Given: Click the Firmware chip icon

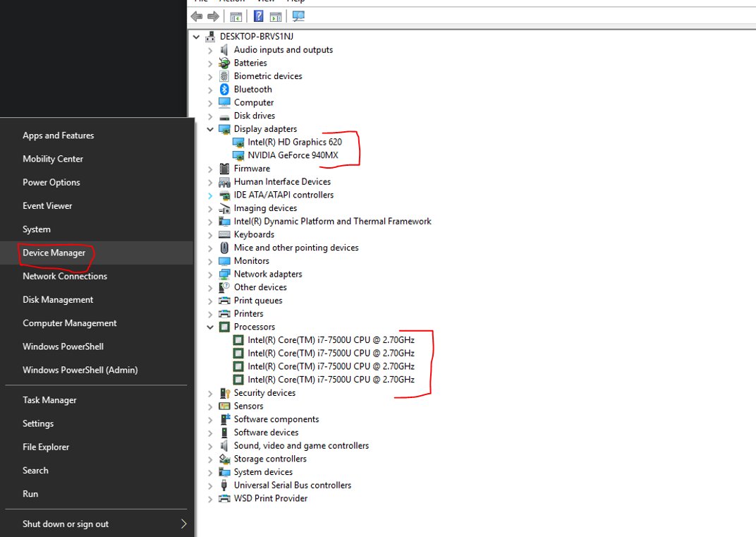Looking at the screenshot, I should pyautogui.click(x=224, y=169).
